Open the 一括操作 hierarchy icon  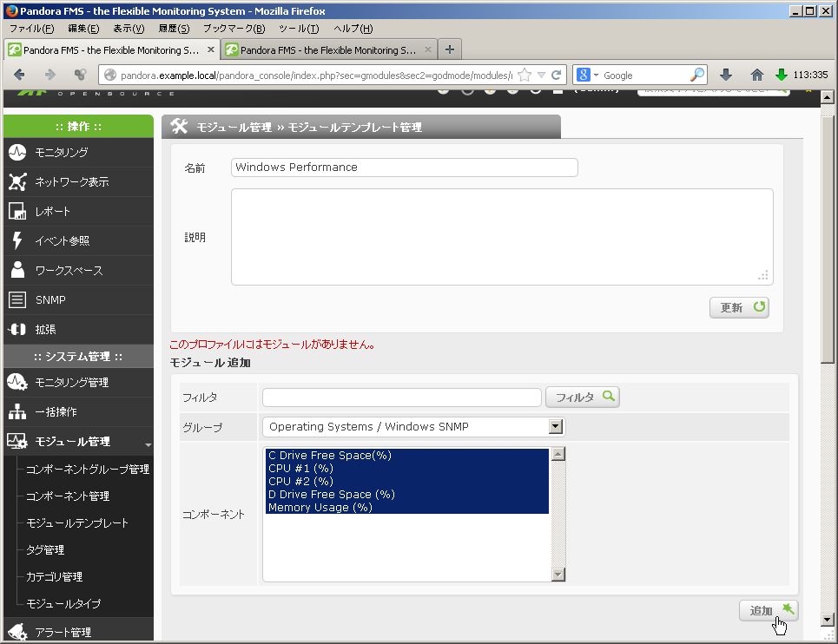17,411
